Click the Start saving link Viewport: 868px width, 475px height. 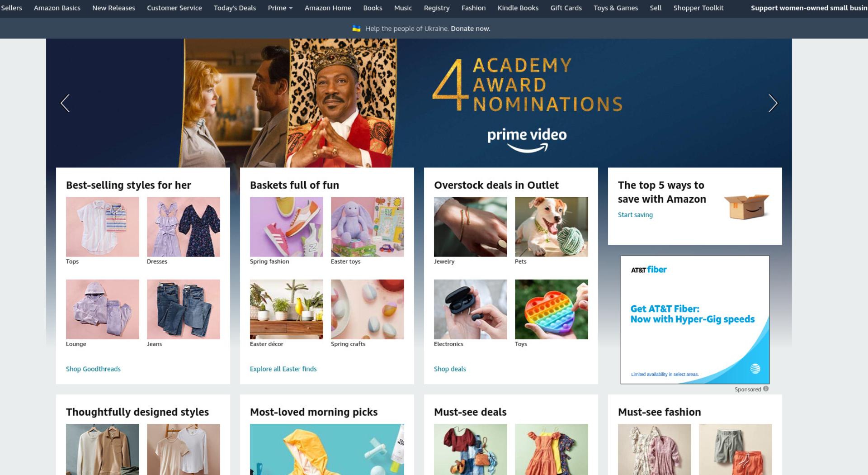635,215
